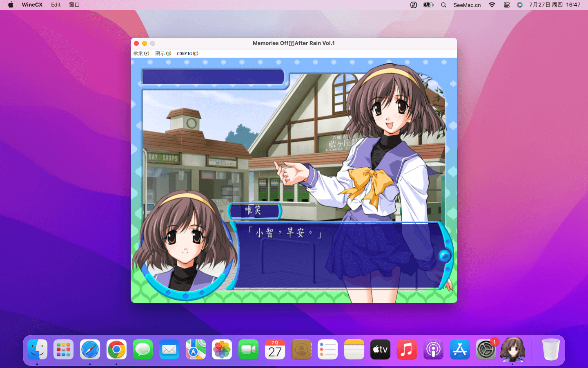This screenshot has height=368, width=588.
Task: Launch Safari from the Dock
Action: 90,350
